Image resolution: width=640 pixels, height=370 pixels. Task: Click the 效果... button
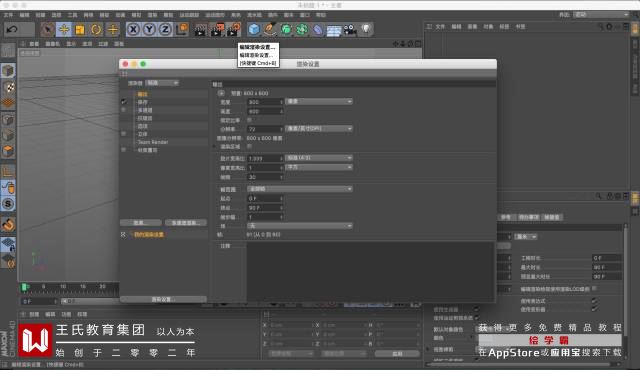(x=140, y=223)
